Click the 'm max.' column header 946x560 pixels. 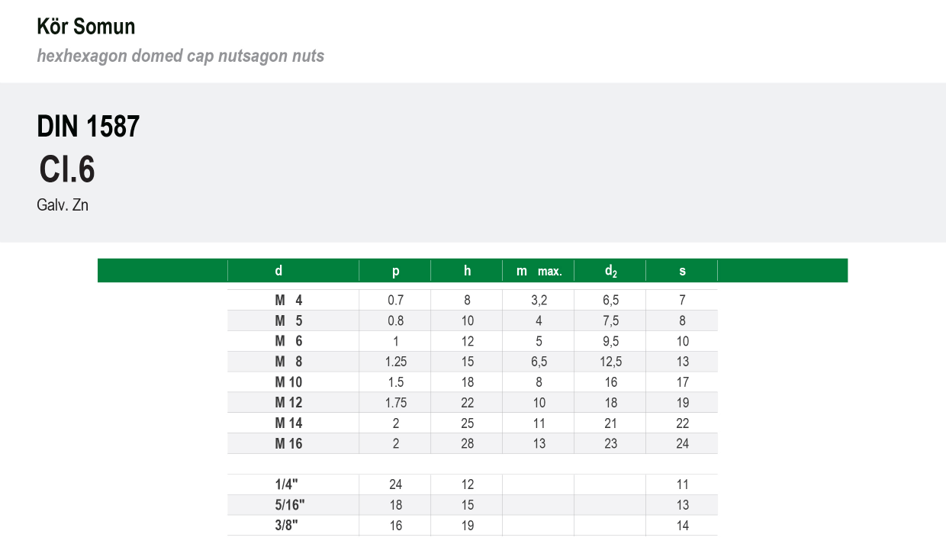point(539,271)
